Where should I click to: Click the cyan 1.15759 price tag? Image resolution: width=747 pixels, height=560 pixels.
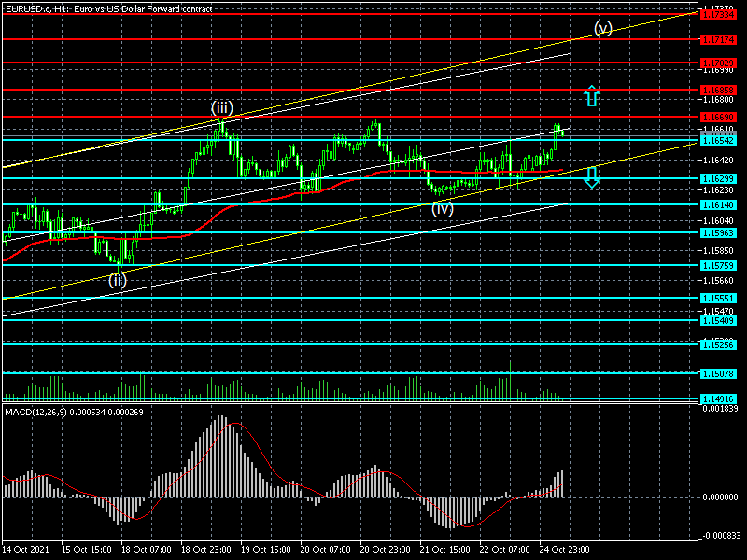pos(719,265)
